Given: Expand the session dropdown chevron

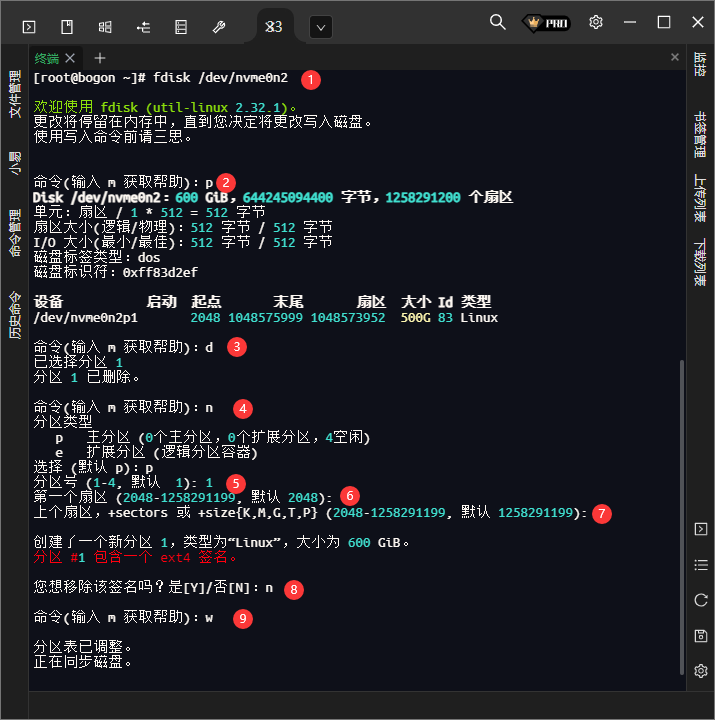Looking at the screenshot, I should pyautogui.click(x=321, y=27).
